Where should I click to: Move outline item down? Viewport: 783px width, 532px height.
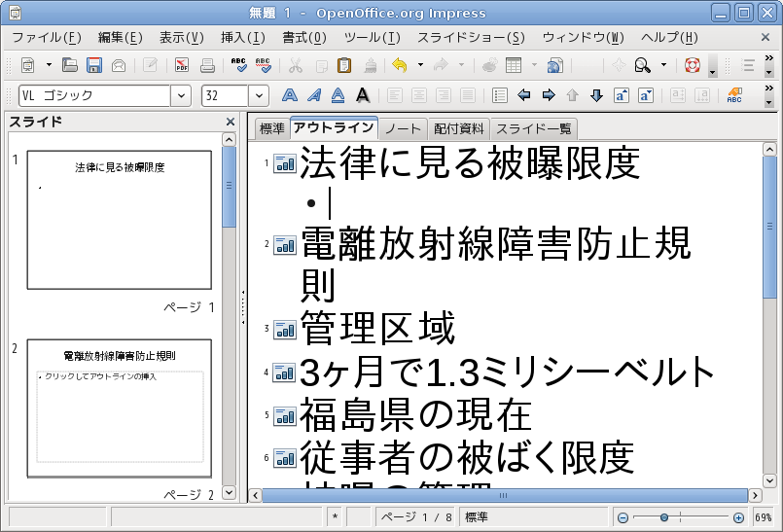[597, 95]
